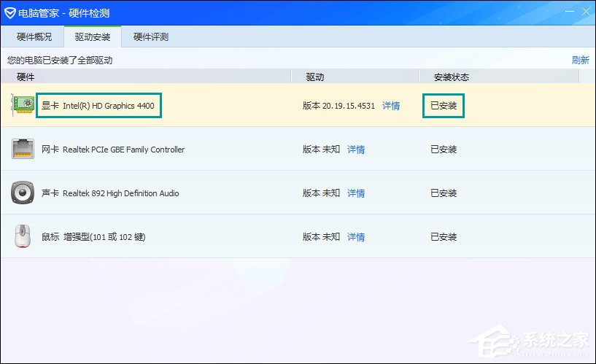Click the 安装状态 column header

click(x=451, y=77)
